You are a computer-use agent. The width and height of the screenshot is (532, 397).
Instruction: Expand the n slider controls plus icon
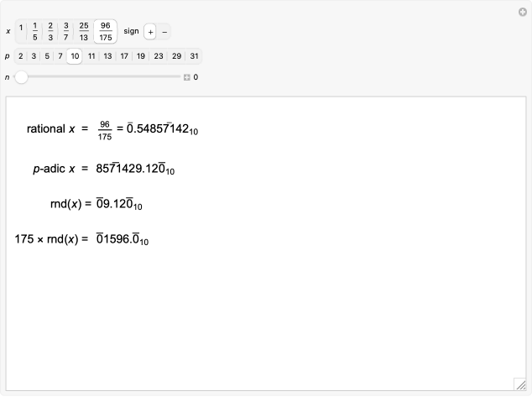point(186,77)
